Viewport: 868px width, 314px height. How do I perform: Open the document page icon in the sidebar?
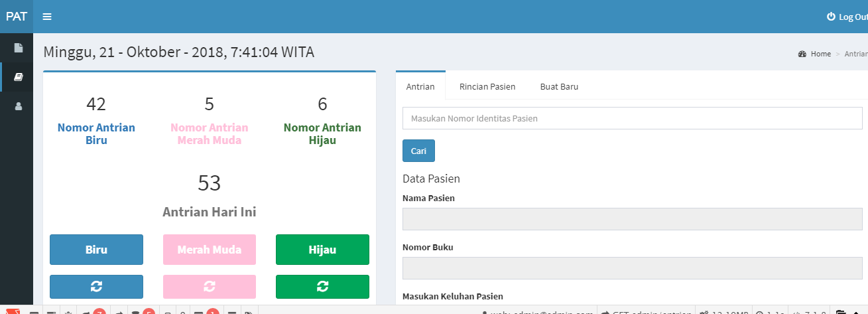coord(19,48)
